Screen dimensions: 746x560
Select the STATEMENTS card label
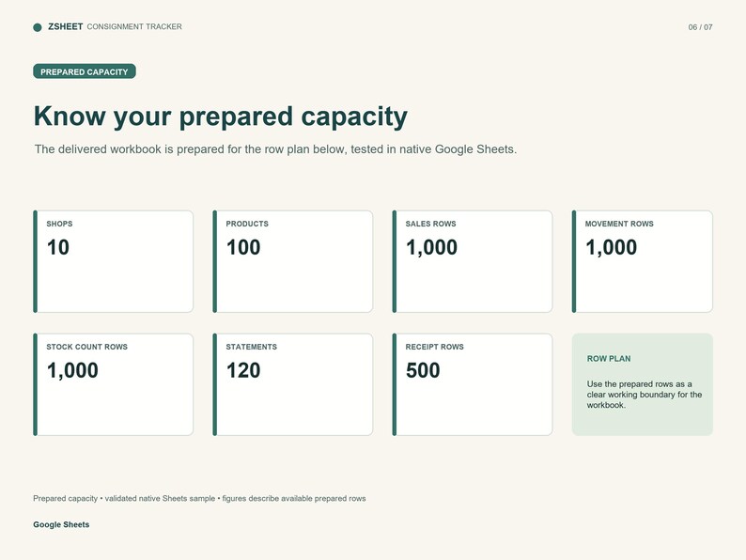pyautogui.click(x=251, y=347)
